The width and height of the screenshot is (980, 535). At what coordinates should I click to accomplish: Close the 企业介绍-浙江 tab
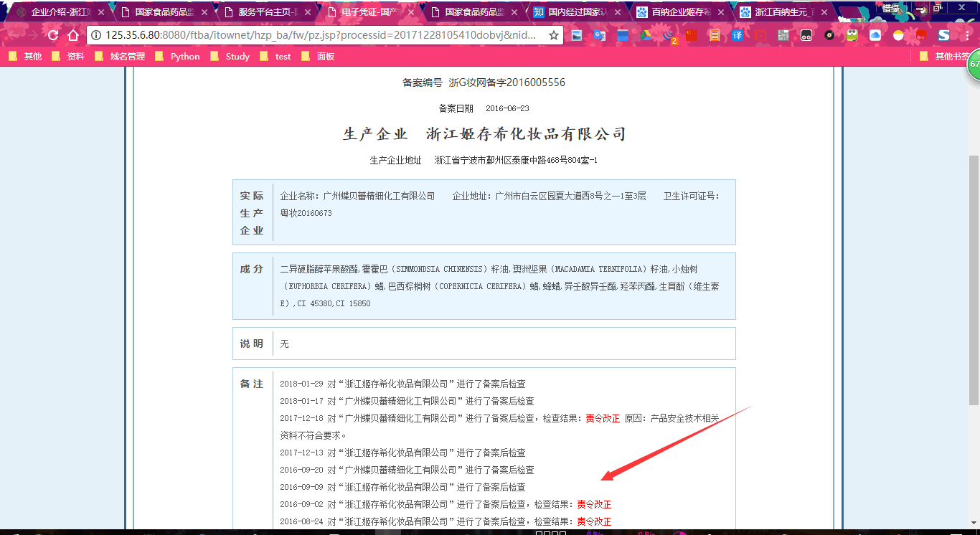[100, 12]
